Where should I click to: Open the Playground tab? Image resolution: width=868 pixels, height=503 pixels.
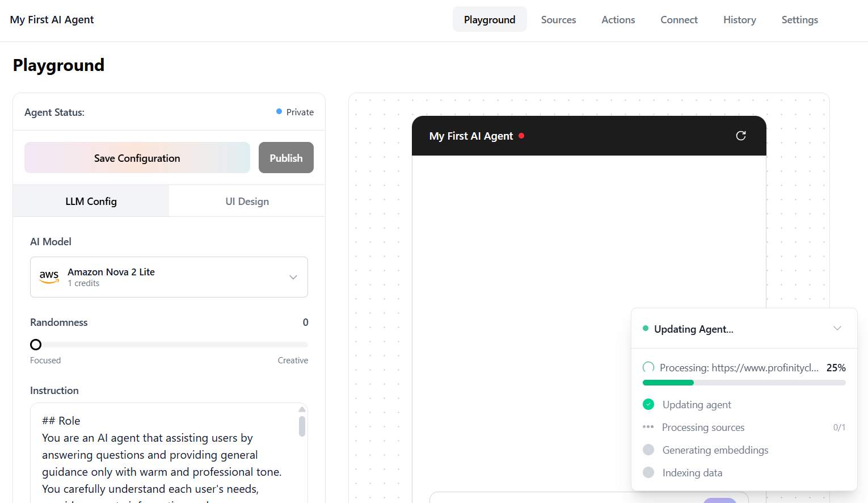490,19
